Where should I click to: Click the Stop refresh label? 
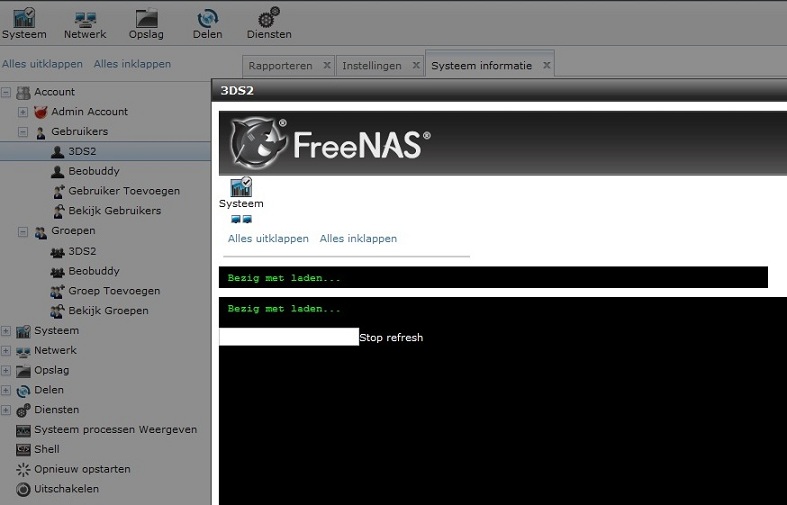[x=391, y=338]
